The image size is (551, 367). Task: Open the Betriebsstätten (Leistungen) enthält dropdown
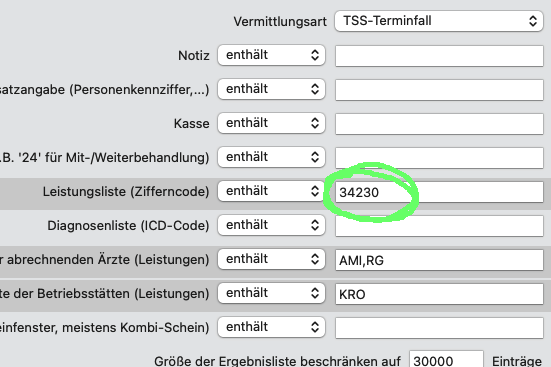[271, 293]
